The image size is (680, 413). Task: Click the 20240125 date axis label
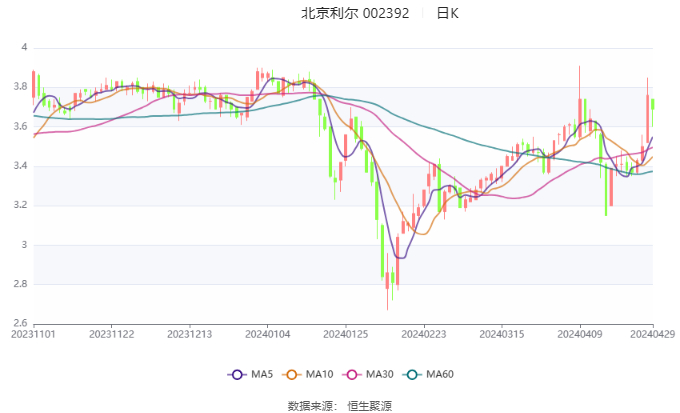coord(346,334)
